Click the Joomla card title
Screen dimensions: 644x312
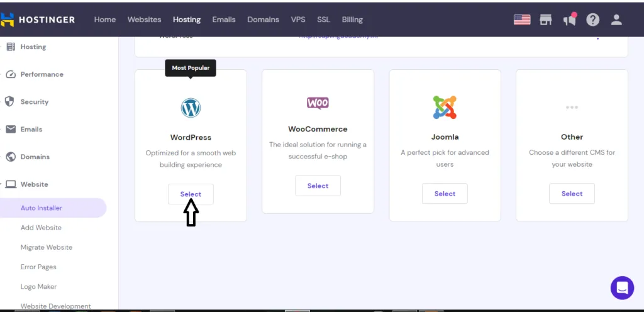pyautogui.click(x=445, y=136)
